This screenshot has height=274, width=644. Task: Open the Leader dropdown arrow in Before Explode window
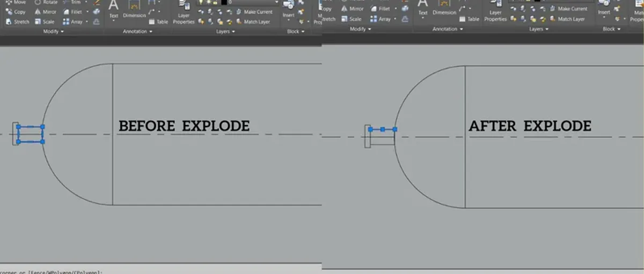click(x=159, y=12)
